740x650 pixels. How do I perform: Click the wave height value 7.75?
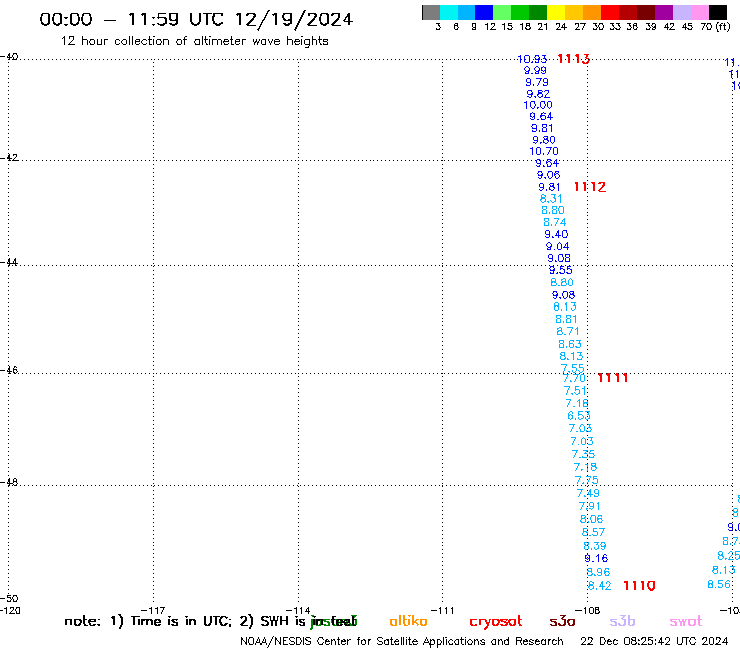pyautogui.click(x=587, y=481)
